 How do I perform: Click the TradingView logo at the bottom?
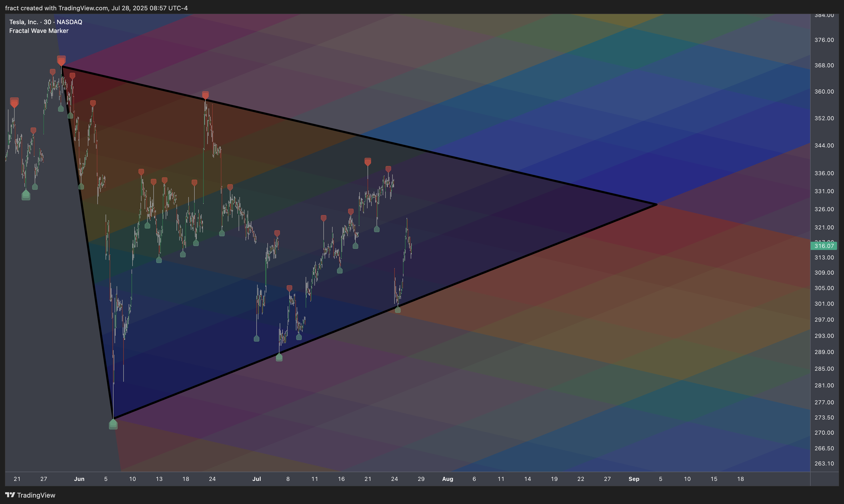[x=30, y=495]
